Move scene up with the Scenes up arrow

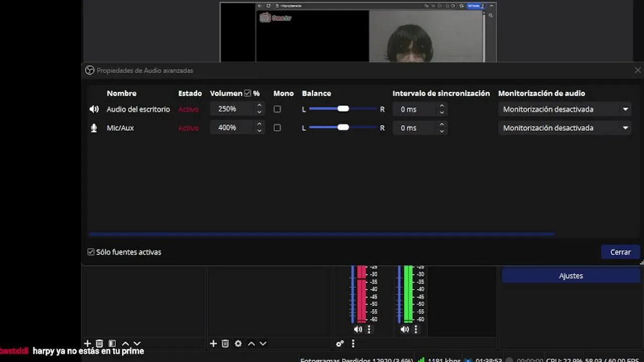point(125,343)
